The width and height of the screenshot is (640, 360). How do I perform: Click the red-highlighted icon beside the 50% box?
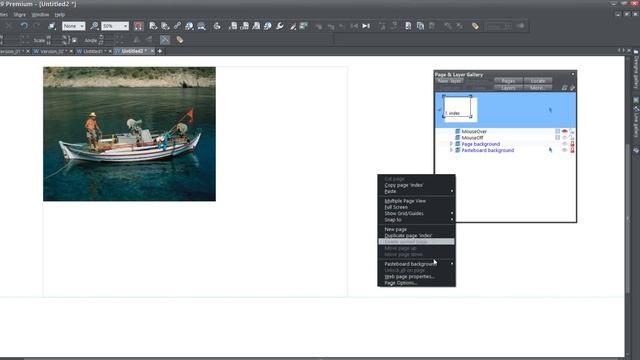138,26
